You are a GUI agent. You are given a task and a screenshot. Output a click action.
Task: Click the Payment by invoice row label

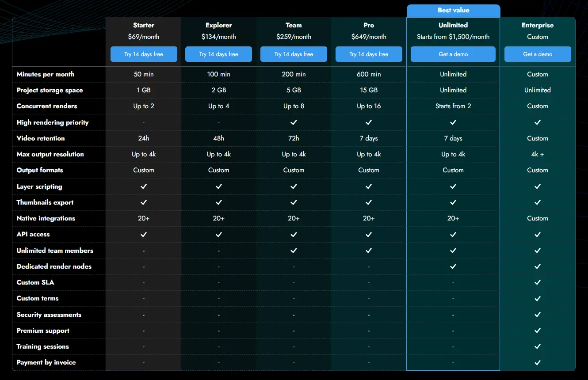[46, 362]
